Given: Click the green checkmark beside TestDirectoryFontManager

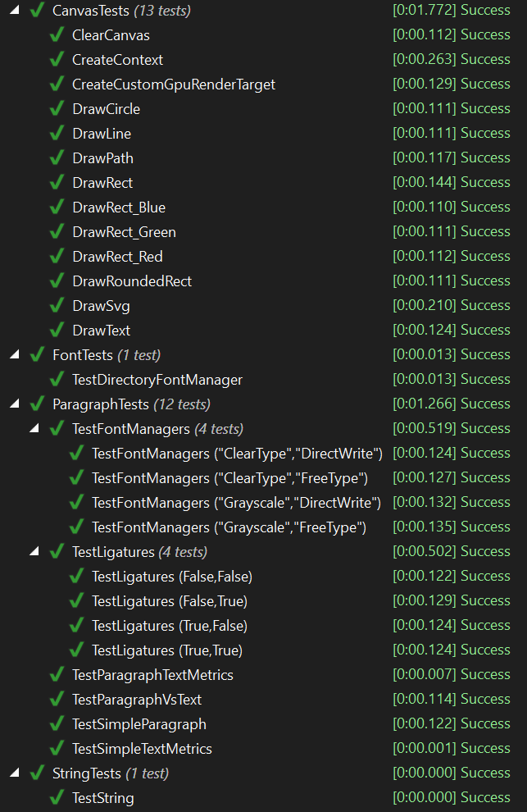Looking at the screenshot, I should coord(57,380).
